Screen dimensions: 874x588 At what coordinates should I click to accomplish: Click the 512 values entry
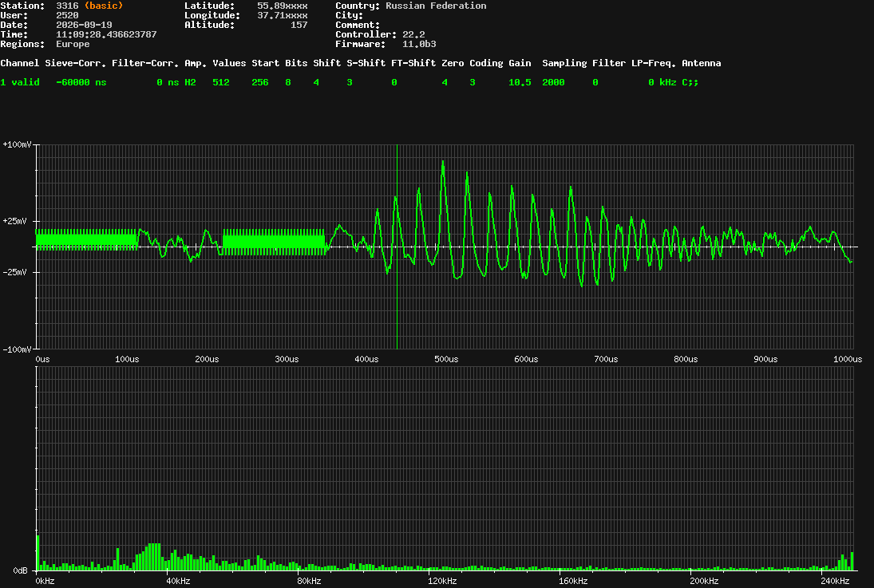pos(221,82)
